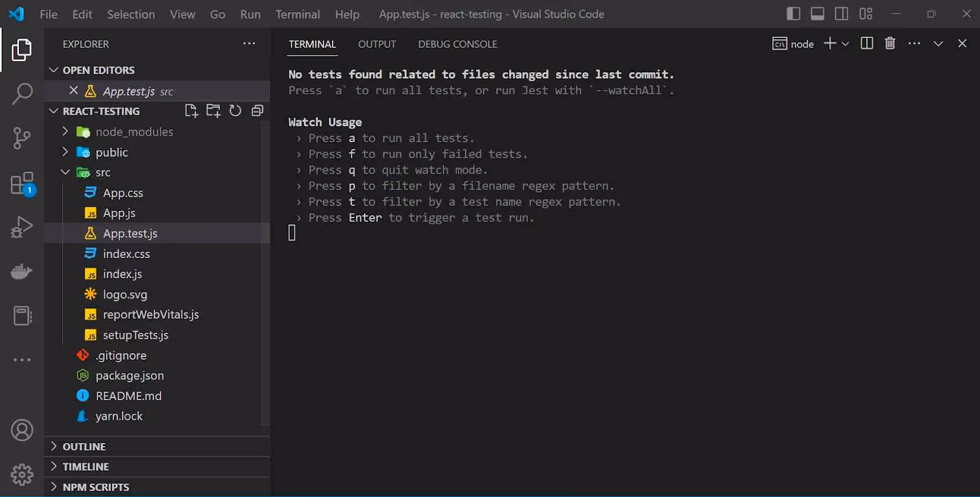Image resolution: width=980 pixels, height=497 pixels.
Task: Maximize the panel with chevron icon
Action: [x=938, y=44]
